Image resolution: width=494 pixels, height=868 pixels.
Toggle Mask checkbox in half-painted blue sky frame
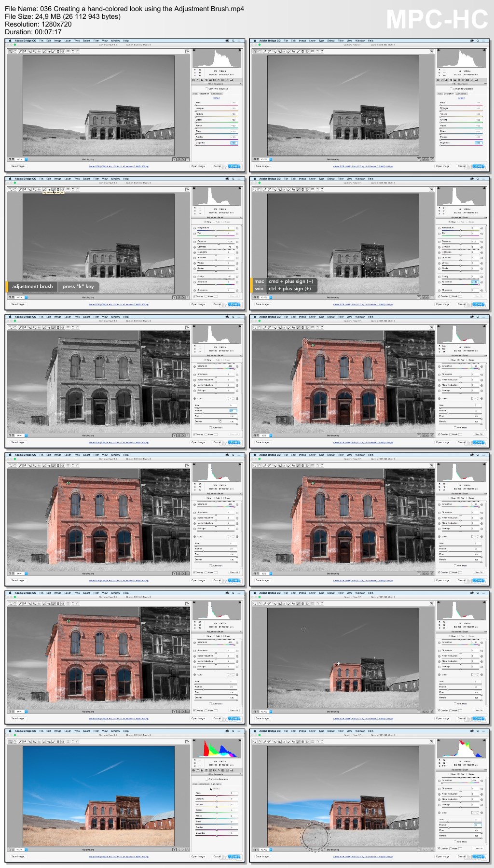pos(451,849)
